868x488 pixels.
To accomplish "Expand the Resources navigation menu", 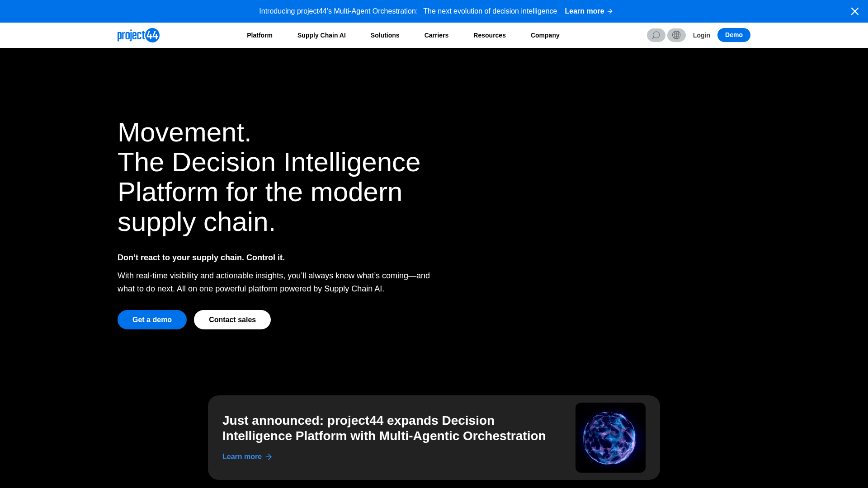I will point(489,35).
